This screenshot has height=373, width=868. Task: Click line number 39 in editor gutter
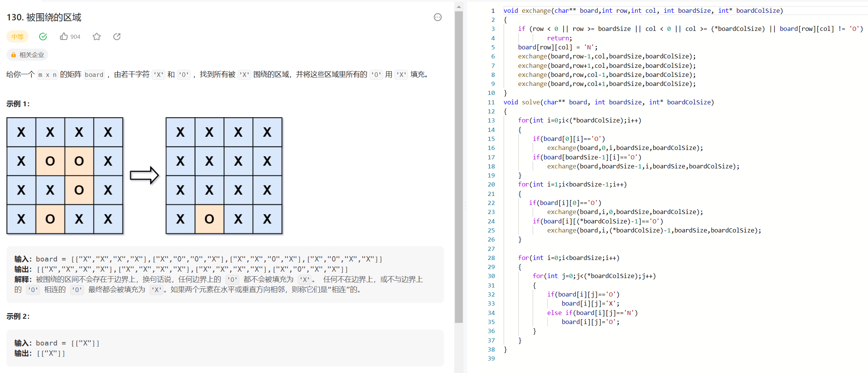491,358
